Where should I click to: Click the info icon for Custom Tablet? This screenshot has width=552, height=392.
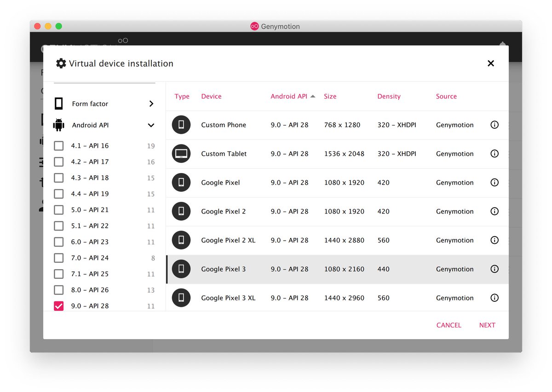point(494,154)
